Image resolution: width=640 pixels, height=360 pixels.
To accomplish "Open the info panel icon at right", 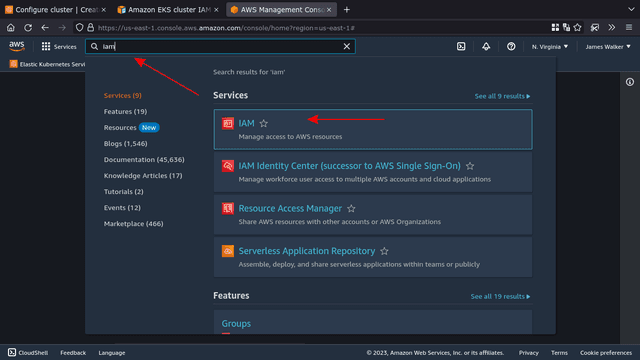I will coord(630,82).
